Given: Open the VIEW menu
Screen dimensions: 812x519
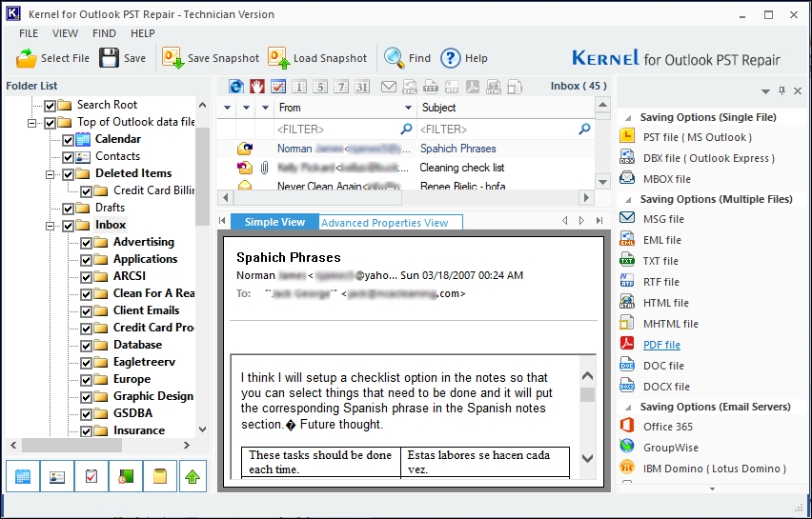Looking at the screenshot, I should (65, 33).
